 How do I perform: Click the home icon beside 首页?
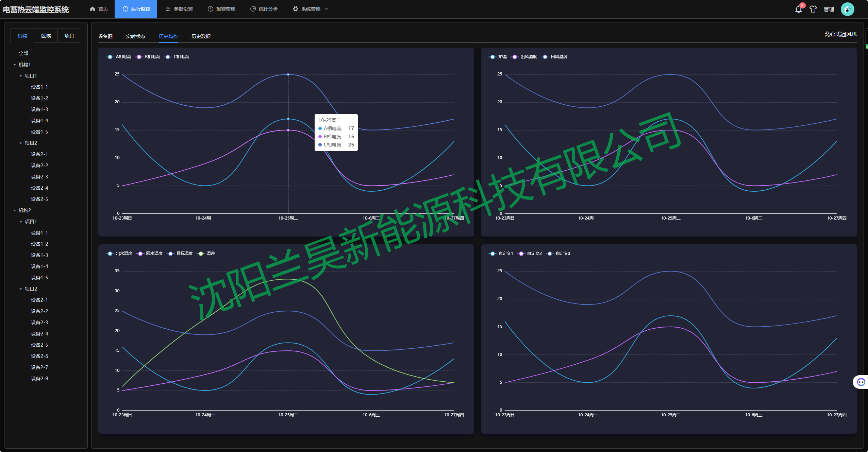(x=93, y=9)
